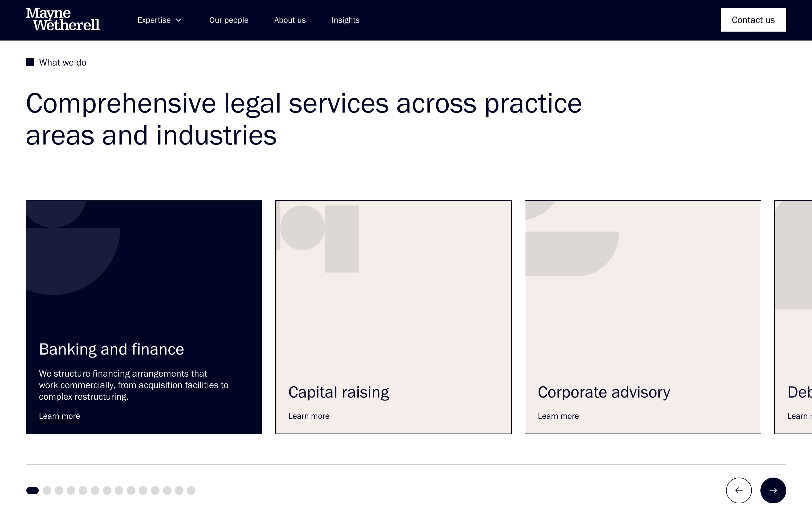Click the Comprehensive legal services headline
This screenshot has height=509, width=812.
pyautogui.click(x=303, y=119)
